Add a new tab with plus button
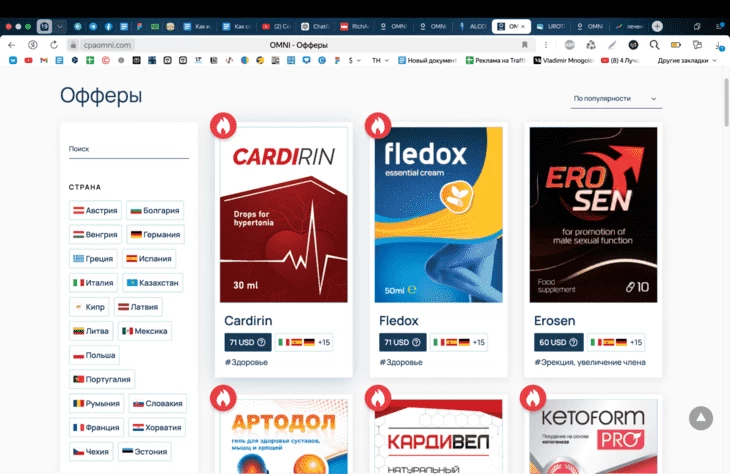 [657, 27]
